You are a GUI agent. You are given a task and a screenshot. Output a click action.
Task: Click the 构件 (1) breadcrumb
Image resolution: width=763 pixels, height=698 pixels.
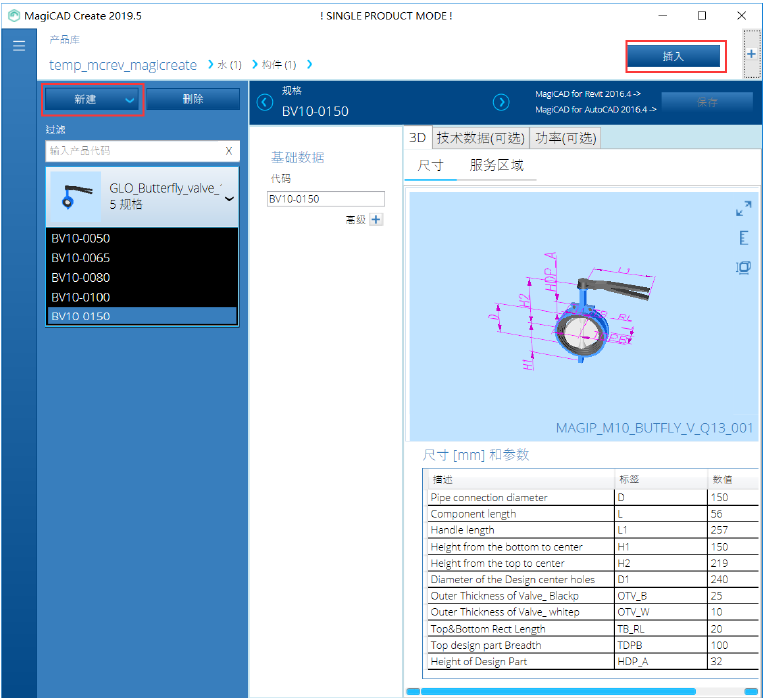(279, 65)
